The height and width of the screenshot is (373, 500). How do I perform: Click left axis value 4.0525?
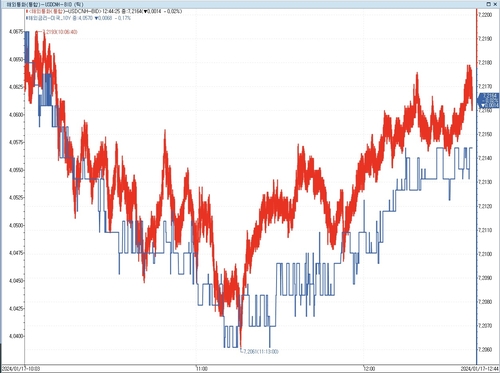click(16, 198)
